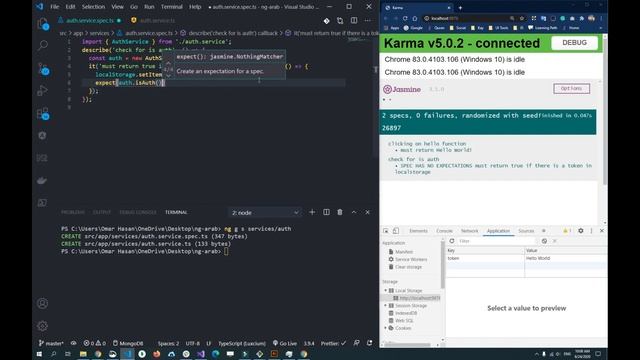Open the Language Mode selector TypeScript
The image size is (640, 360).
pos(242,343)
